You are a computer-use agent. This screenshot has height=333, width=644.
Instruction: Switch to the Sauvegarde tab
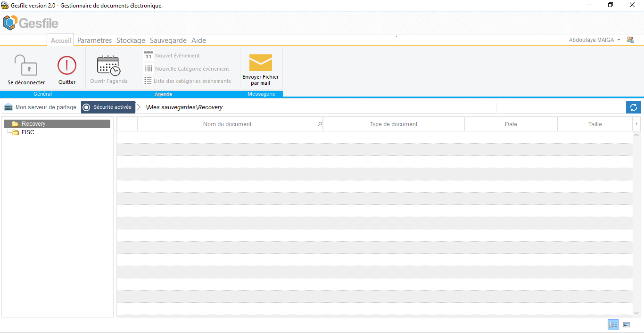[168, 41]
